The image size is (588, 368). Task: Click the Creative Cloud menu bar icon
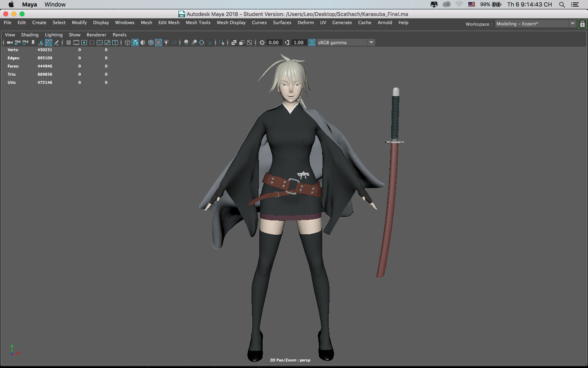(447, 4)
